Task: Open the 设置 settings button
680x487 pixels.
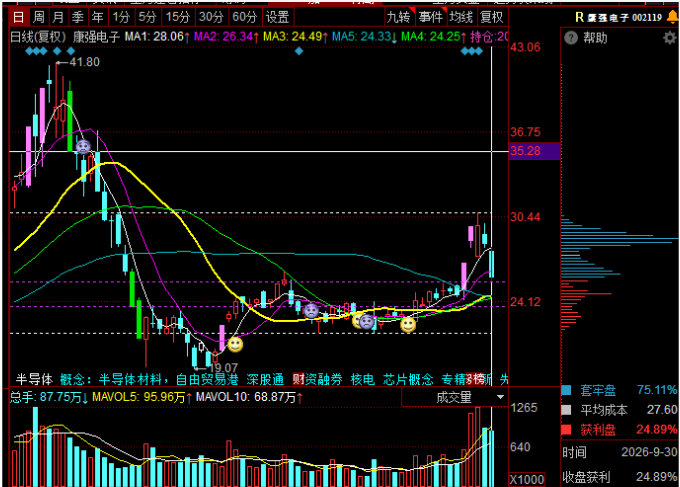Action: coord(278,17)
